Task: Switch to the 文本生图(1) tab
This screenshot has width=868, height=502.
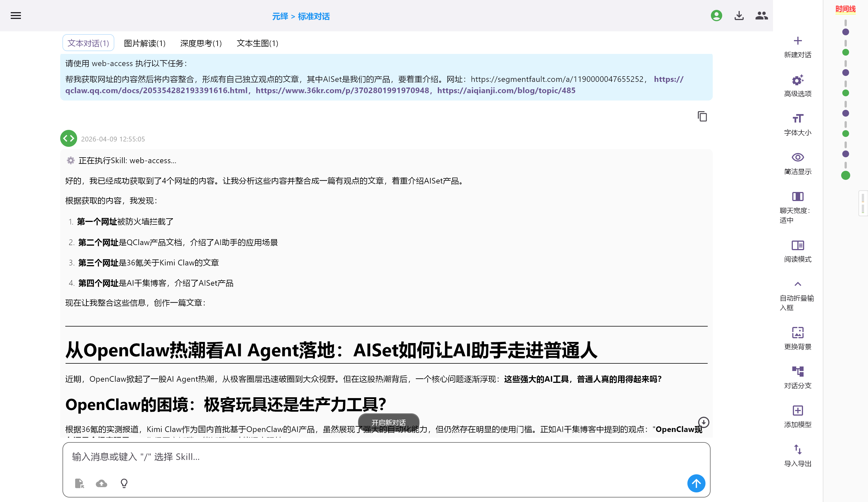Action: coord(257,43)
